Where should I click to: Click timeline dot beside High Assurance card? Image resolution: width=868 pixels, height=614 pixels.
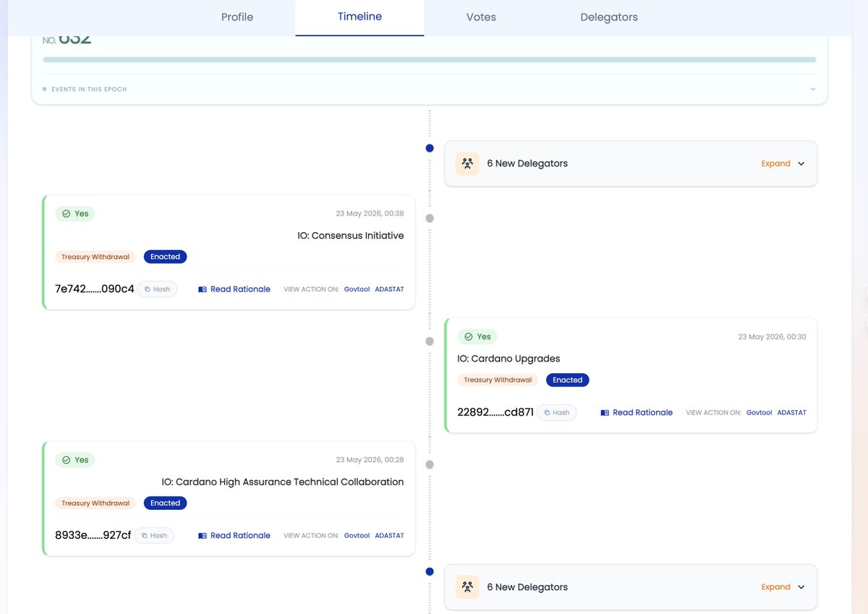pos(430,464)
